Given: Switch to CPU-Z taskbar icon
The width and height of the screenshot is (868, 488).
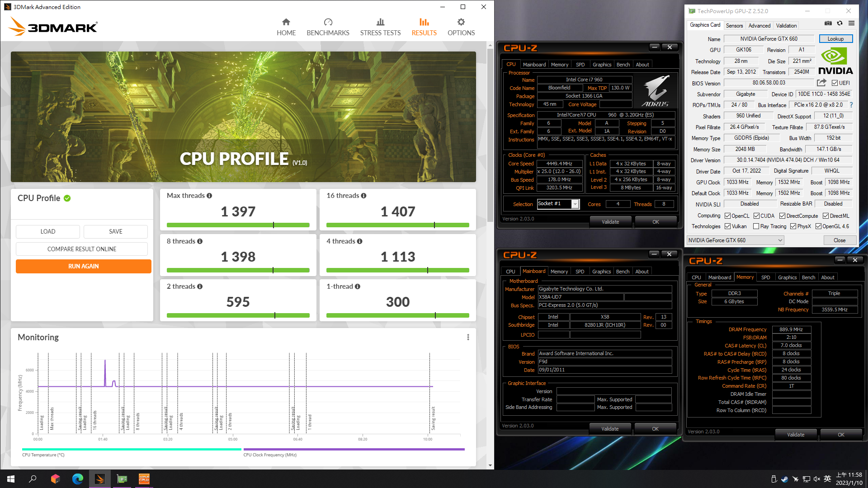Looking at the screenshot, I should (144, 479).
